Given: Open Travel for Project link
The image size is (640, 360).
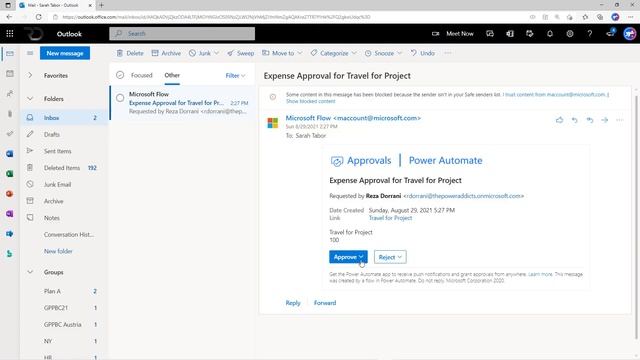Looking at the screenshot, I should pos(390,218).
